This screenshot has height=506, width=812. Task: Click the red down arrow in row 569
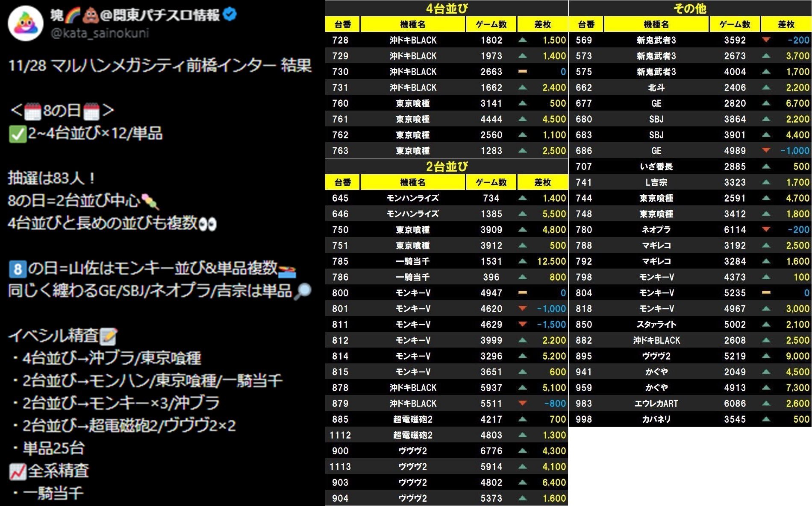[x=766, y=40]
